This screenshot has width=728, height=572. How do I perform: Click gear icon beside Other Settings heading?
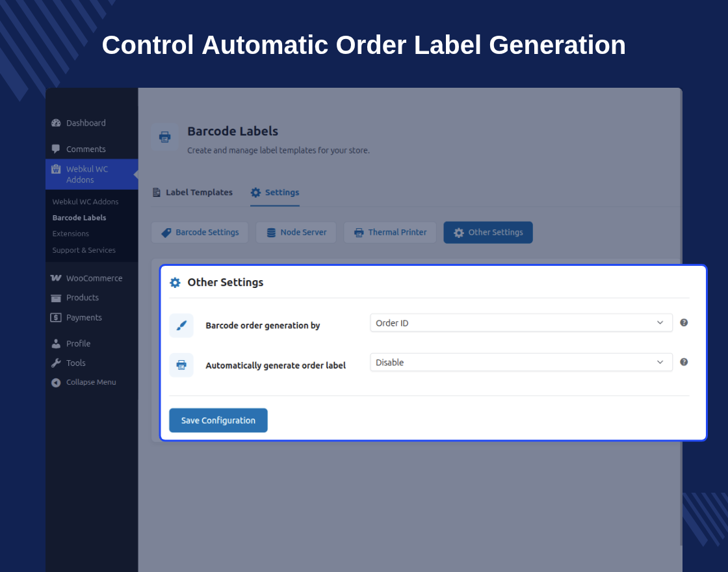tap(175, 282)
